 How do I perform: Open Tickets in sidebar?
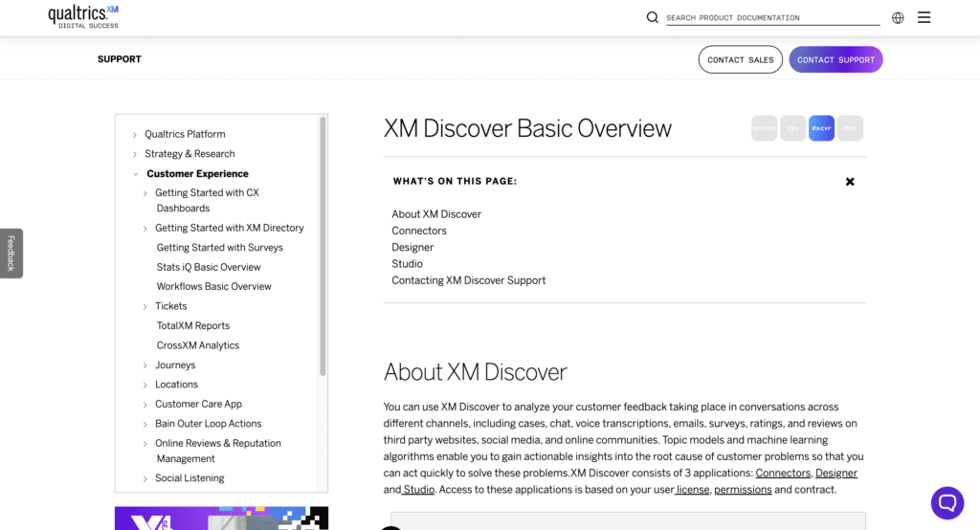(171, 305)
